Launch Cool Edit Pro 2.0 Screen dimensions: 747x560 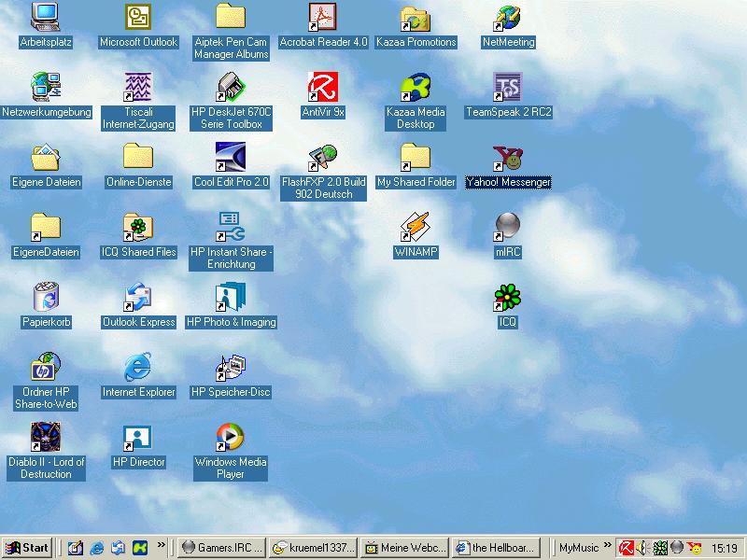pyautogui.click(x=231, y=158)
